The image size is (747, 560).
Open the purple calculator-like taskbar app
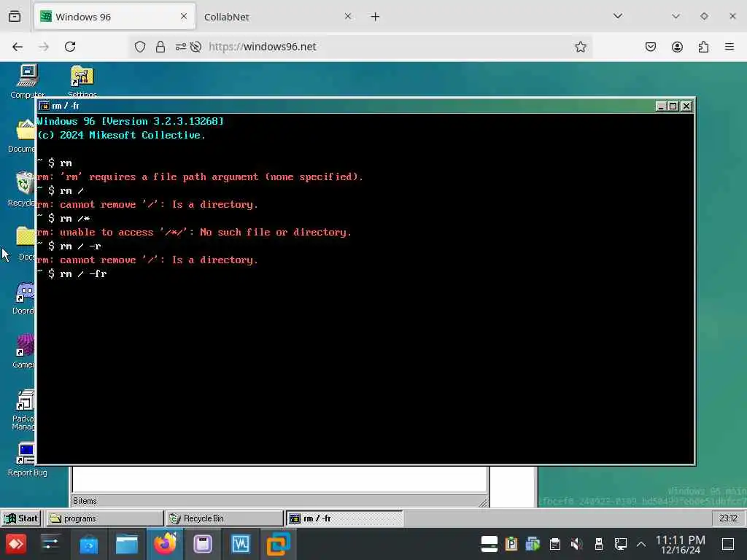coord(203,544)
